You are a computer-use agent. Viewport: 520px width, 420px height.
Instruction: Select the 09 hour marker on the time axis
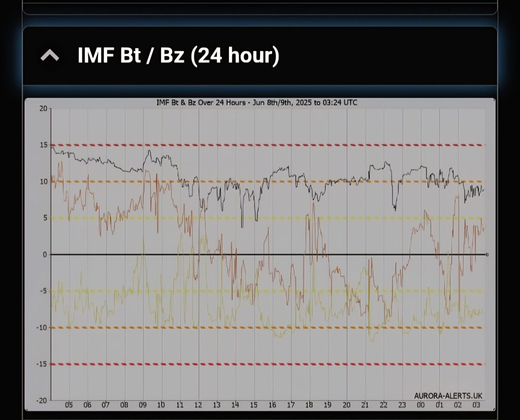pos(143,405)
